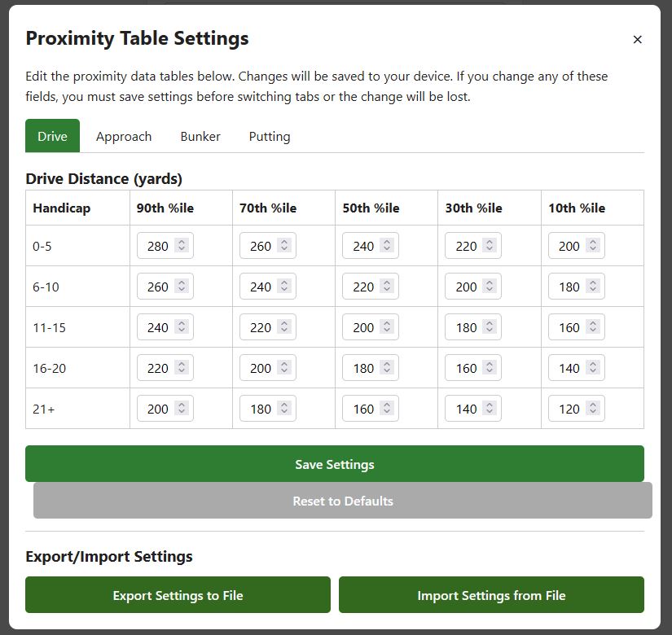672x635 pixels.
Task: Click spinner arrows on 11-15 10th %ile
Action: [593, 326]
